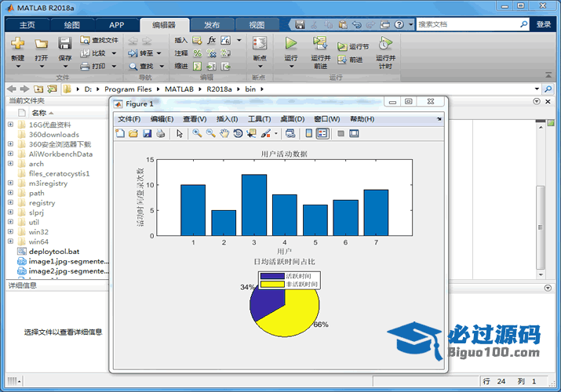Click the MATLAB segment in folder path

179,89
